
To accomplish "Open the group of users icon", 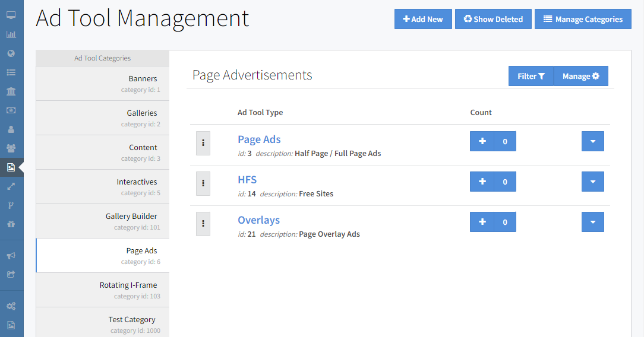I will 11,148.
